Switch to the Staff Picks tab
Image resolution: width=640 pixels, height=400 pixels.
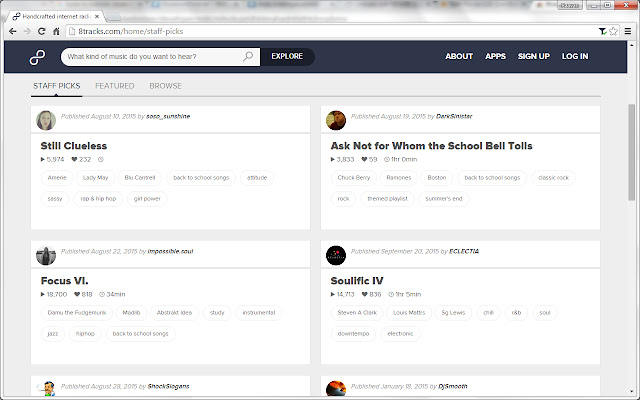click(57, 86)
